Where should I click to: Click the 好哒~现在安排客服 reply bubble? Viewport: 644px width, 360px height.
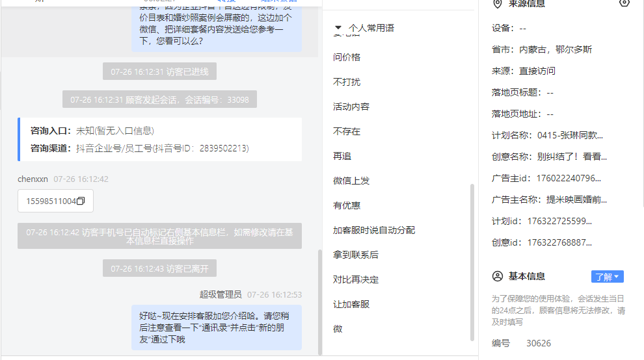click(217, 327)
